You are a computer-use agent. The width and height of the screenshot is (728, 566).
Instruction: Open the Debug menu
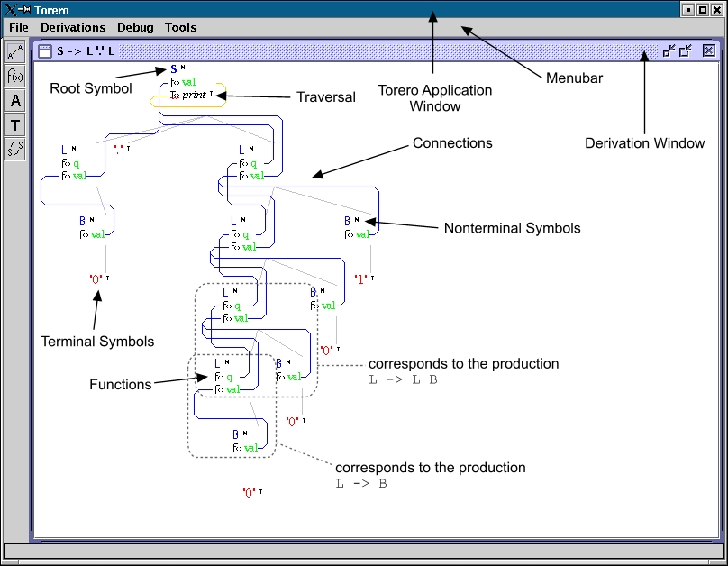click(135, 27)
